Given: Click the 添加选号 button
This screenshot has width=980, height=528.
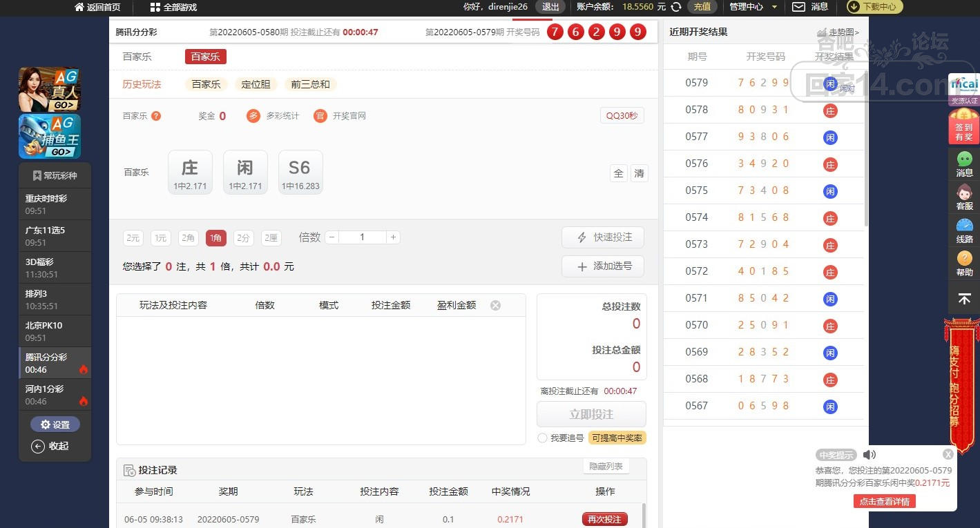Looking at the screenshot, I should pos(602,266).
